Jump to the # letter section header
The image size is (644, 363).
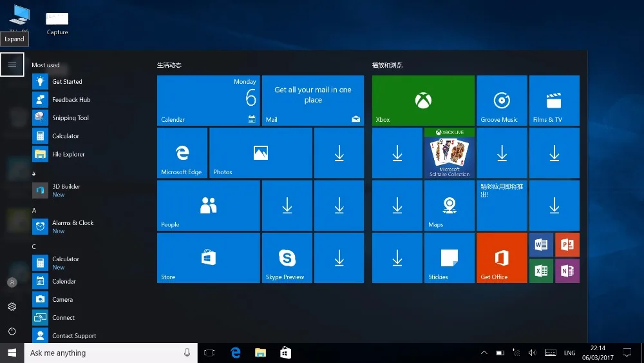pos(33,174)
